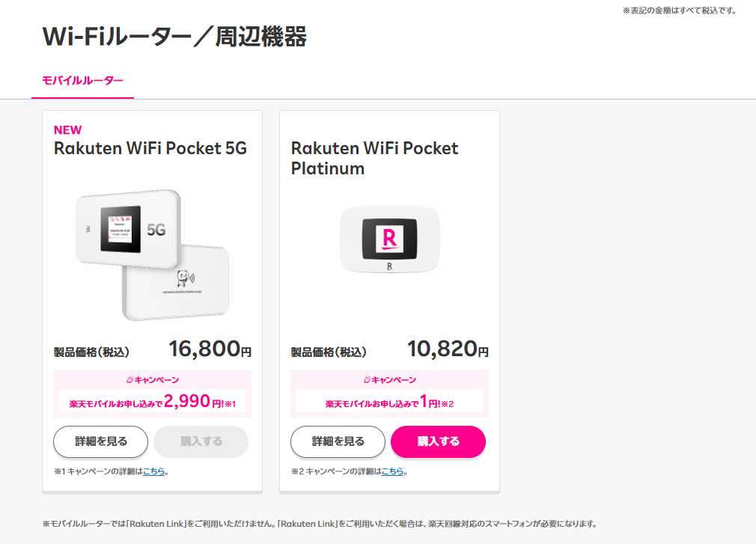Open 詳細を見る for WiFi Pocket Platinum
This screenshot has width=756, height=544.
coord(338,441)
